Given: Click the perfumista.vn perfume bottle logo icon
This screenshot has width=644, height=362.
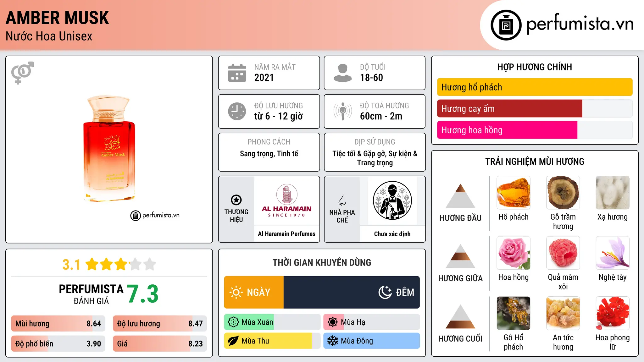Looking at the screenshot, I should 506,25.
